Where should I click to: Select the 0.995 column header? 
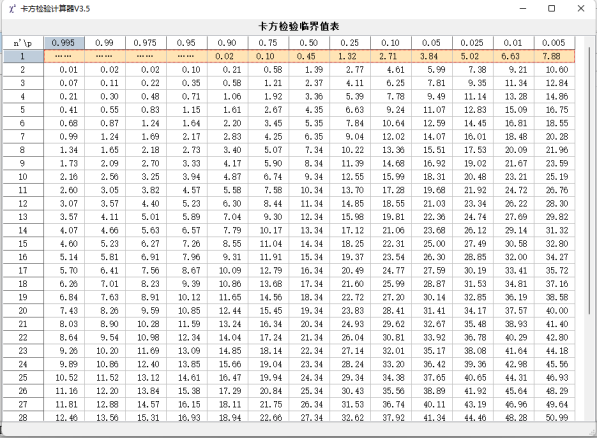(x=64, y=43)
